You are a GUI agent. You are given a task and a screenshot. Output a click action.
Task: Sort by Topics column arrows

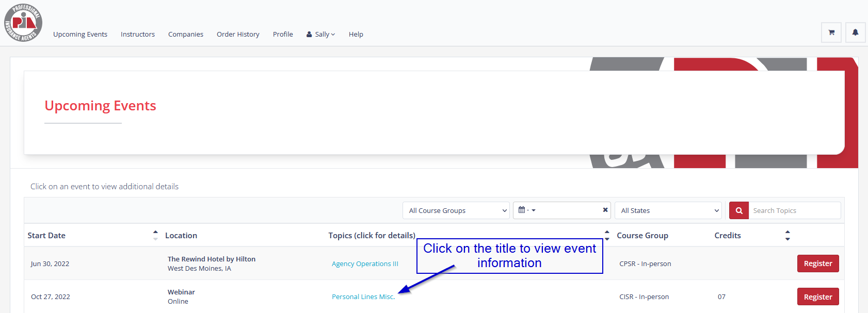pyautogui.click(x=607, y=235)
